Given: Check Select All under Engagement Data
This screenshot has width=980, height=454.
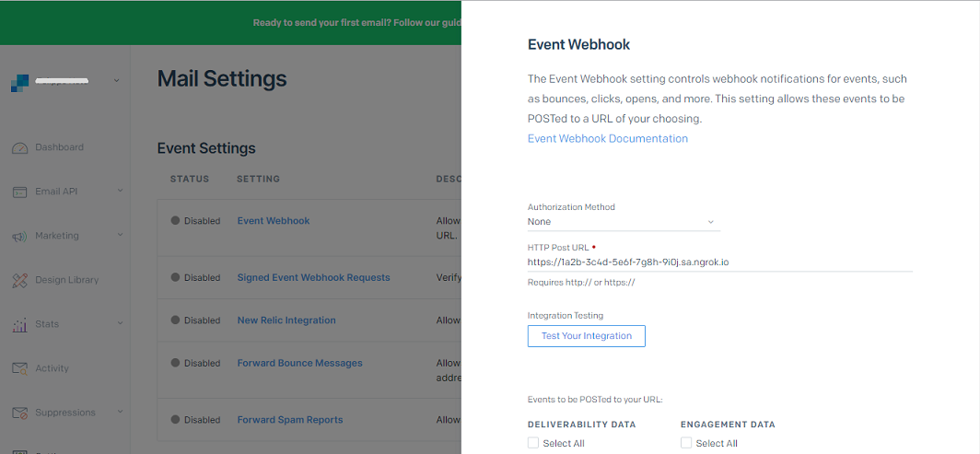Looking at the screenshot, I should [685, 443].
